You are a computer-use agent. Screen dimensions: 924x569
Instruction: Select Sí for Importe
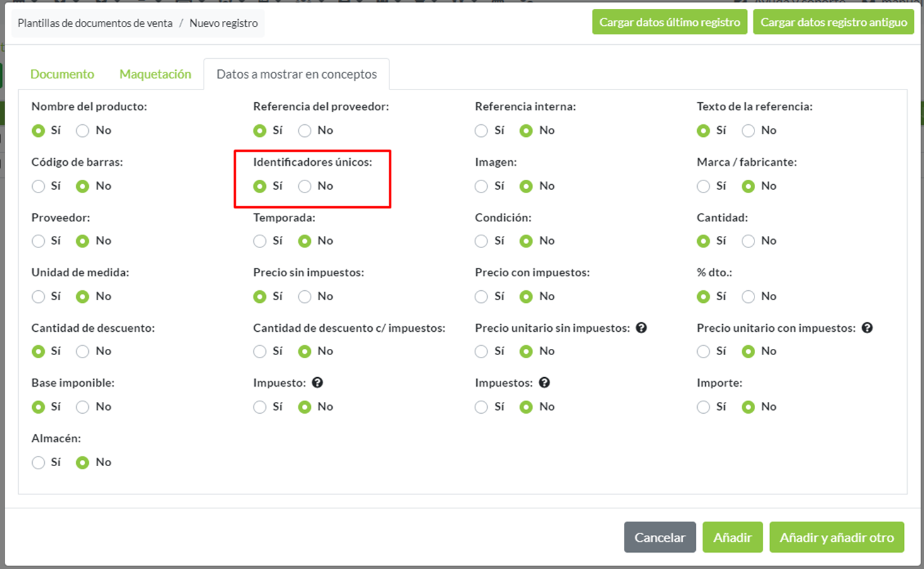tap(703, 407)
